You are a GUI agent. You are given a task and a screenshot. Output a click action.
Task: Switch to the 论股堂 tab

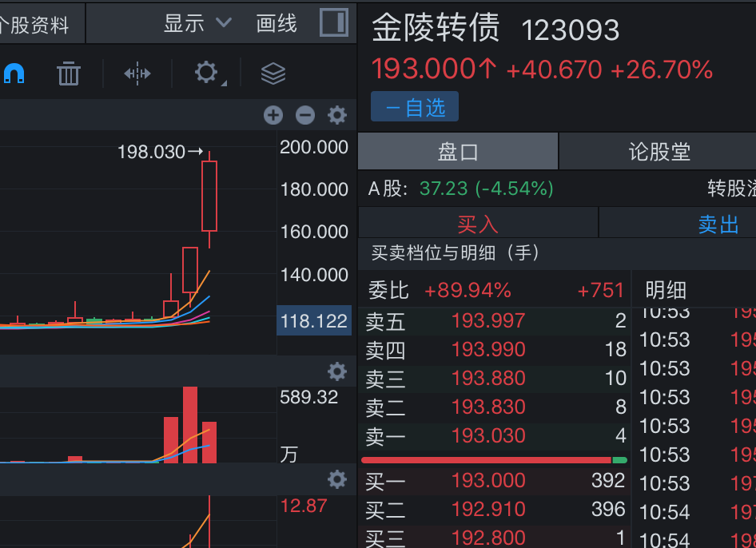pos(658,152)
